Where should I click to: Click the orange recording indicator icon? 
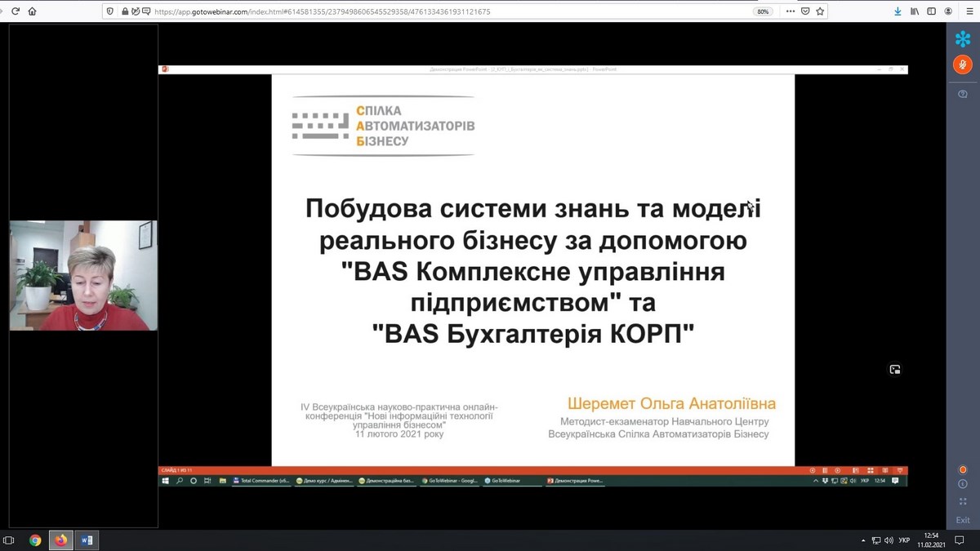[963, 470]
